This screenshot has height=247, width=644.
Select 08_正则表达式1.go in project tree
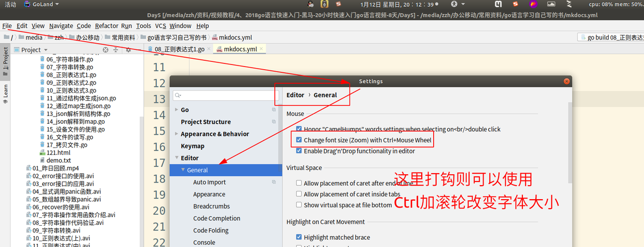(x=71, y=75)
